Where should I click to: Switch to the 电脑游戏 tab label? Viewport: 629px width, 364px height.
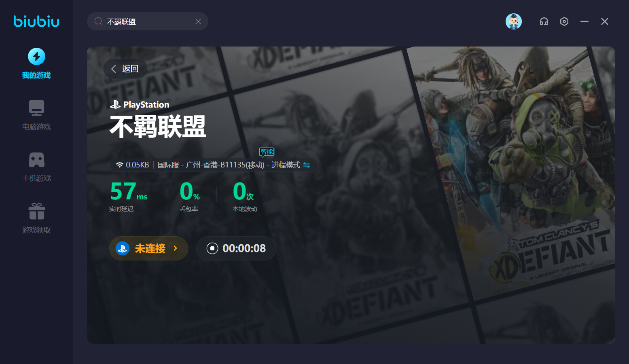[36, 127]
